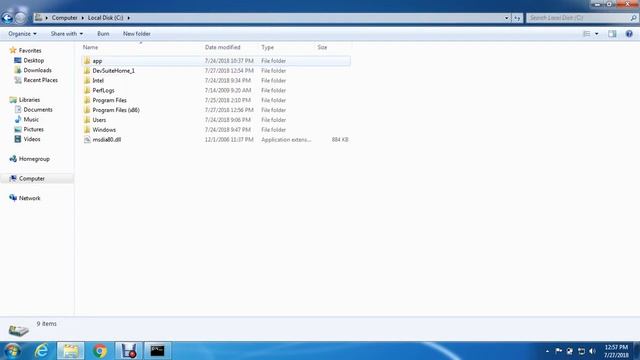Viewport: 640px width, 360px height.
Task: Open Desktop in the navigation pane
Action: (x=33, y=60)
